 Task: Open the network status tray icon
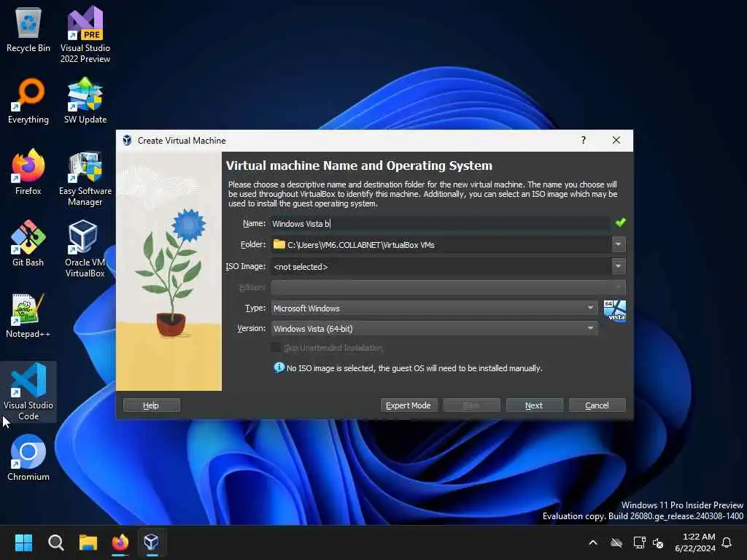(639, 542)
